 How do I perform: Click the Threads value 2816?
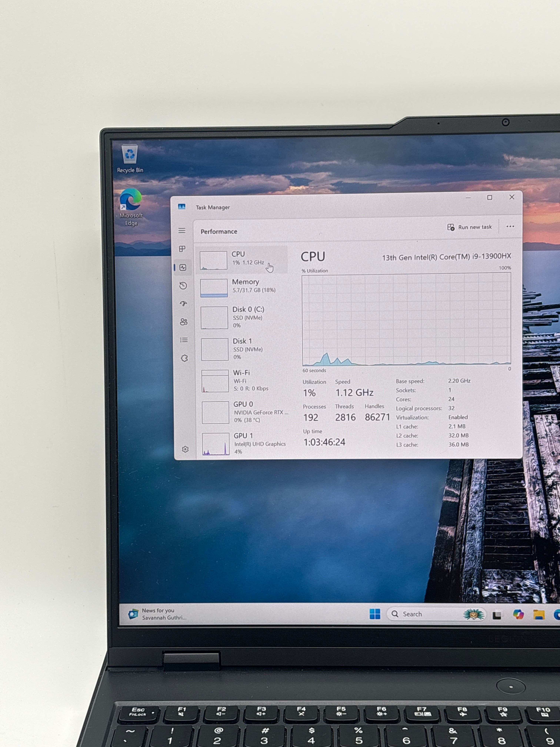click(345, 417)
